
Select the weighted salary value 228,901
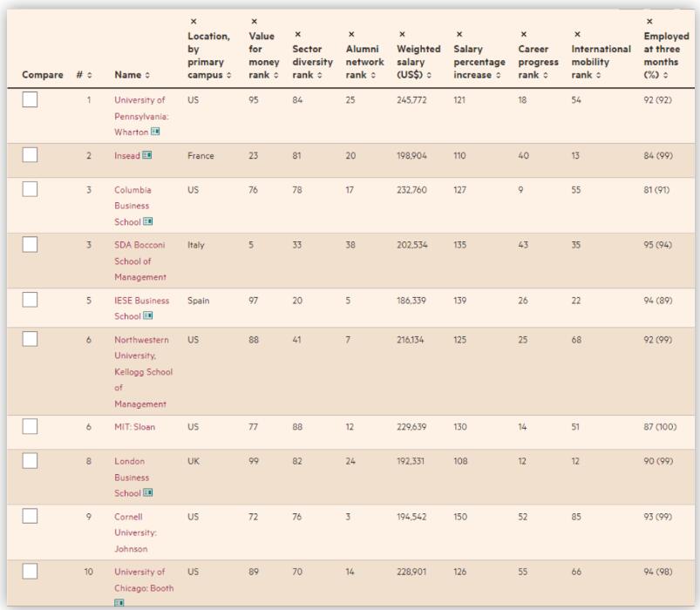click(x=411, y=572)
